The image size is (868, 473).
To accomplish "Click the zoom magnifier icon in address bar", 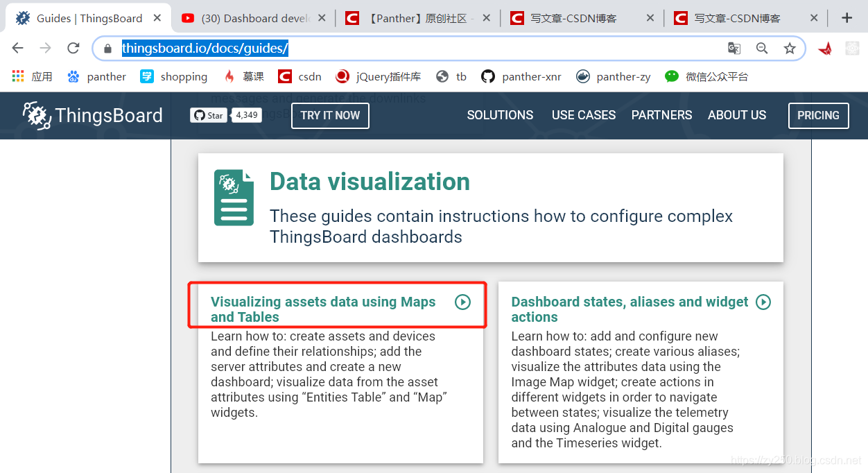I will (x=762, y=49).
